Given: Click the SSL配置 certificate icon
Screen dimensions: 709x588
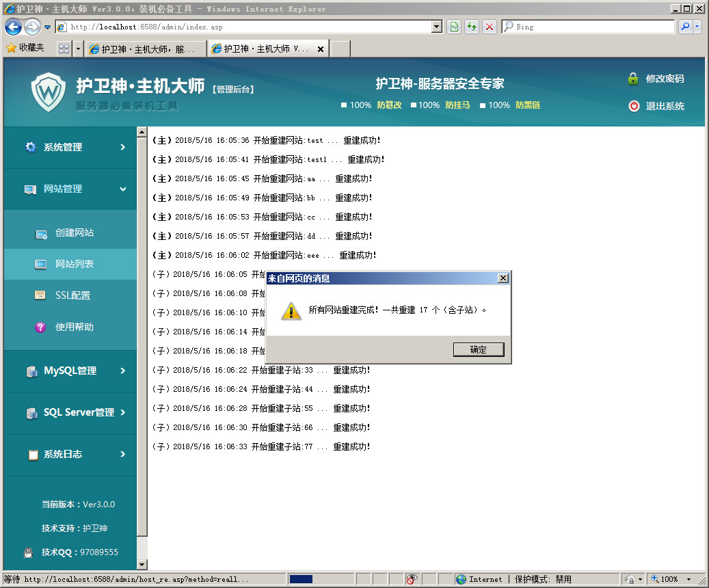Looking at the screenshot, I should point(40,295).
